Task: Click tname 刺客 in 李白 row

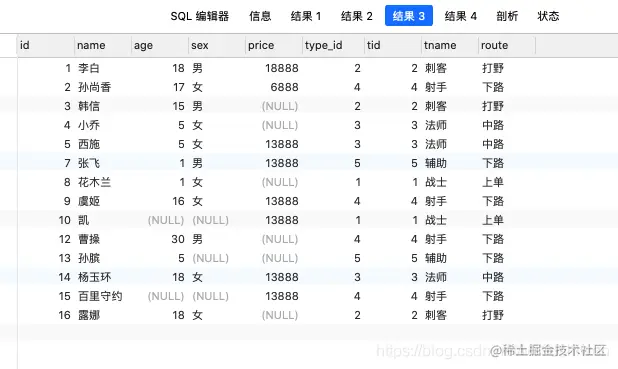Action: click(x=436, y=68)
